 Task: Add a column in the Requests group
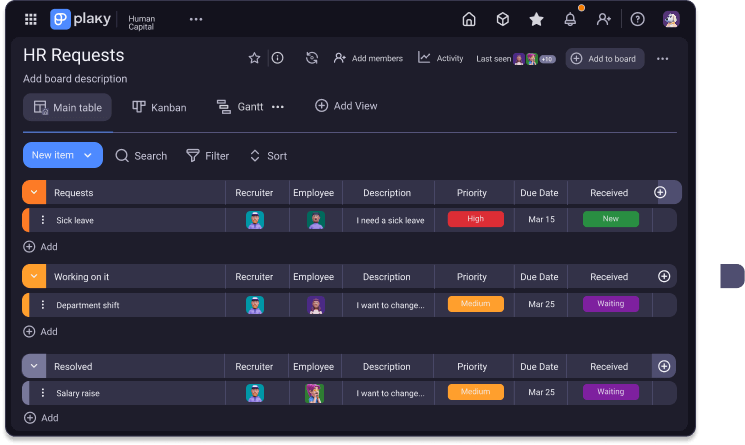click(x=660, y=192)
